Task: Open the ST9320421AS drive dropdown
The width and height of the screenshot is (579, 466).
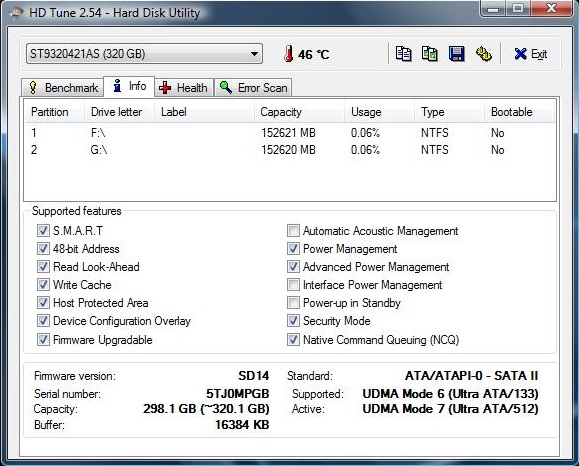Action: point(144,54)
